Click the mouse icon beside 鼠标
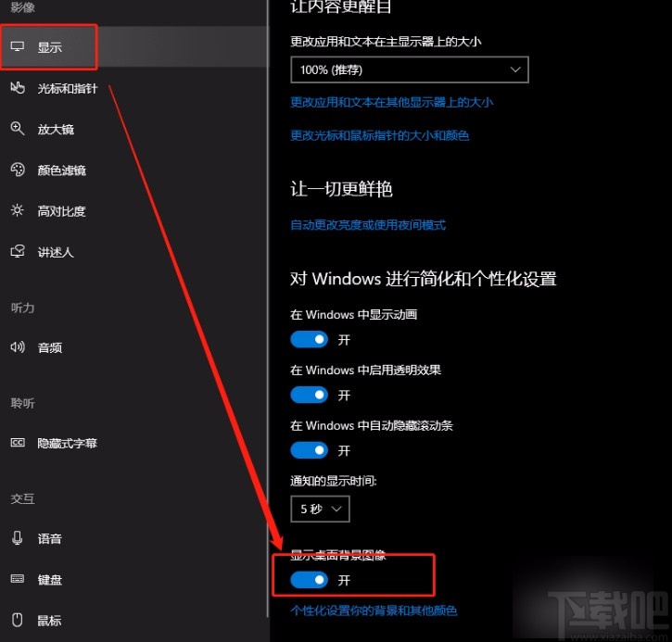The height and width of the screenshot is (642, 672). point(17,620)
